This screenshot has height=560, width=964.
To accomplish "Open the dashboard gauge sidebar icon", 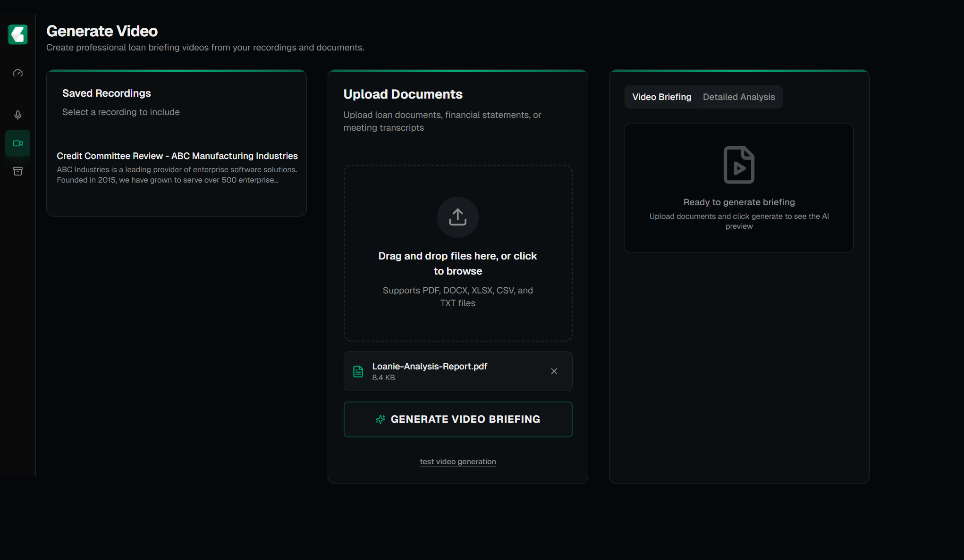I will coord(18,73).
